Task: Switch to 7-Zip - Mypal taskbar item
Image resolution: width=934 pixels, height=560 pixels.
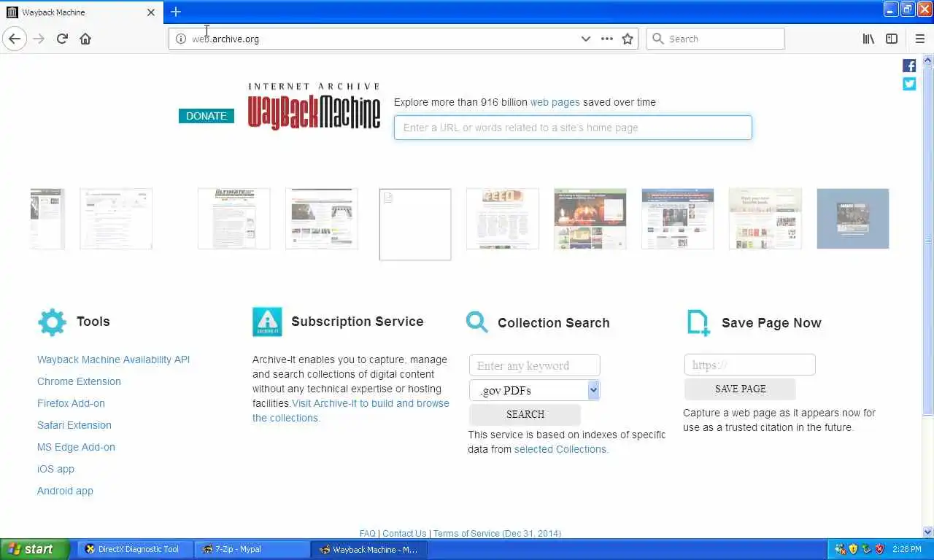Action: coord(252,549)
